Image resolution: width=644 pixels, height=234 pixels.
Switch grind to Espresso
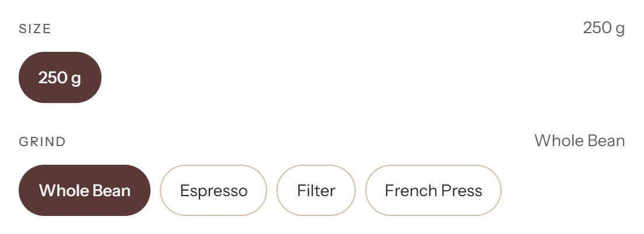tap(213, 190)
